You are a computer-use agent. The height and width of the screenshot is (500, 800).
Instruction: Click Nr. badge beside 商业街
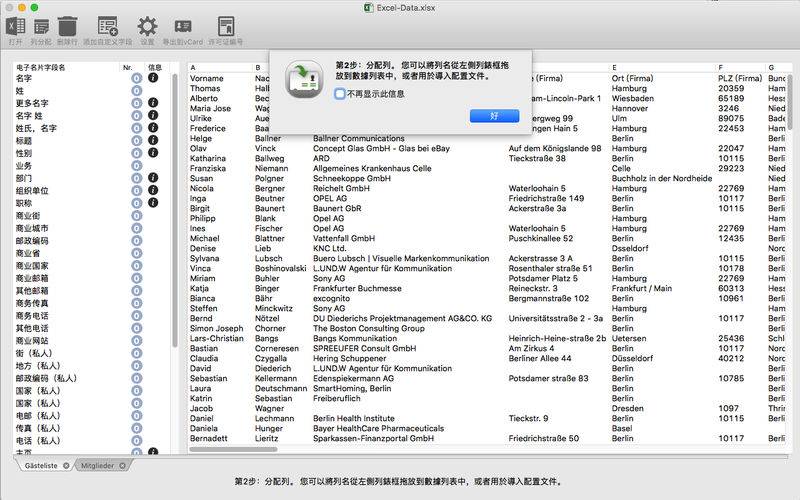(137, 216)
